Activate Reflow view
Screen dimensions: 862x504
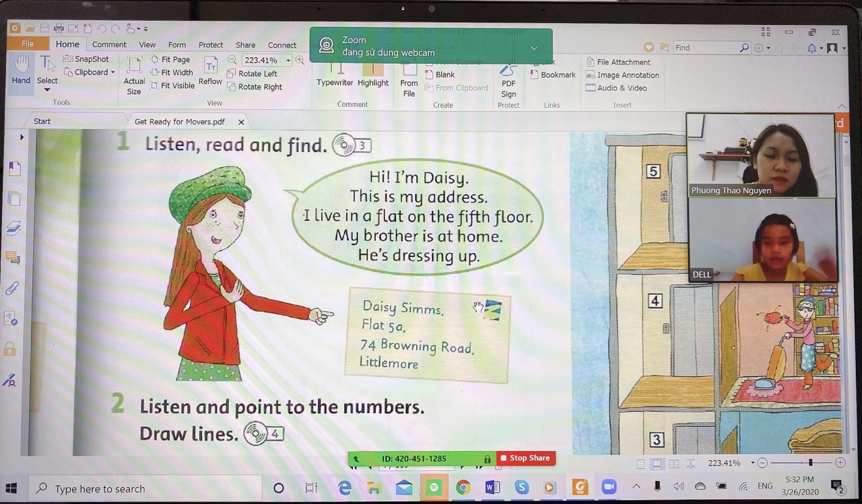210,71
